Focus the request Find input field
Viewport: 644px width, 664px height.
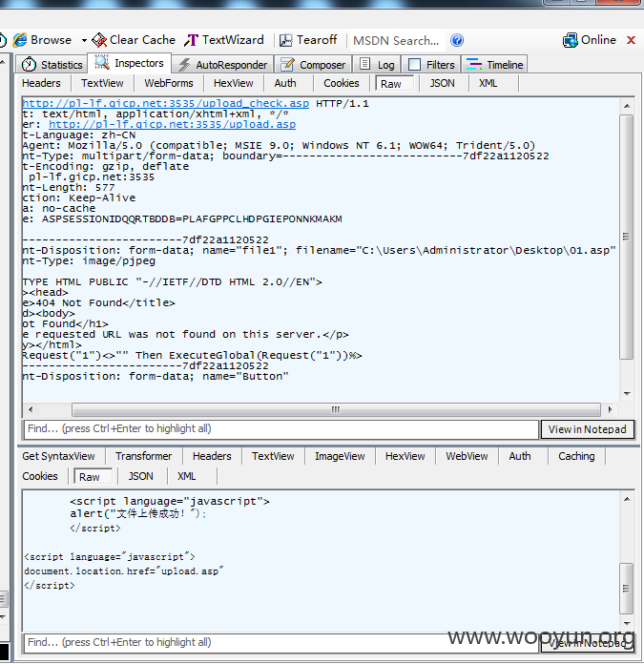point(281,429)
